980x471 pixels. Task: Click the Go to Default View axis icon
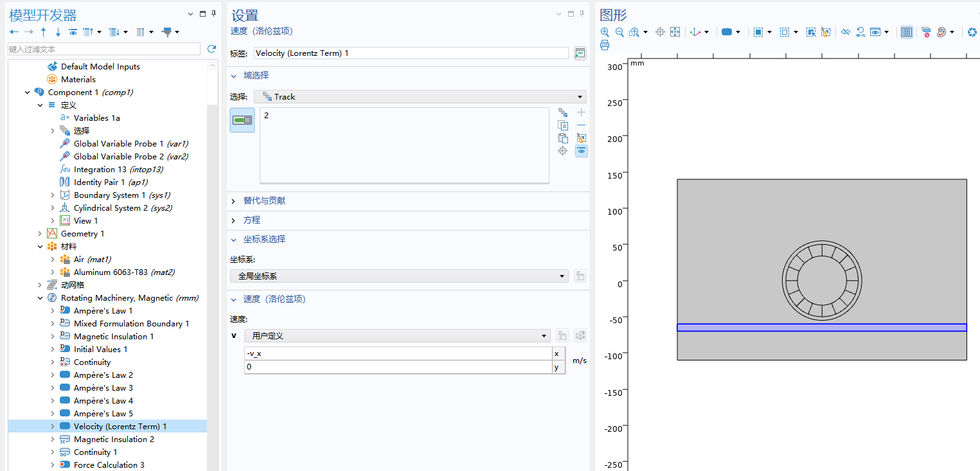tap(695, 31)
